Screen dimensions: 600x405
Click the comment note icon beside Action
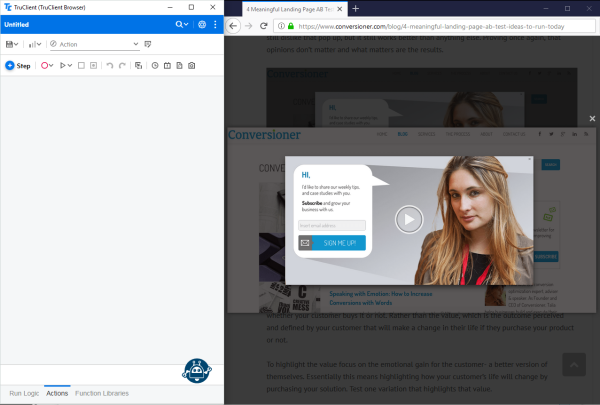click(148, 44)
